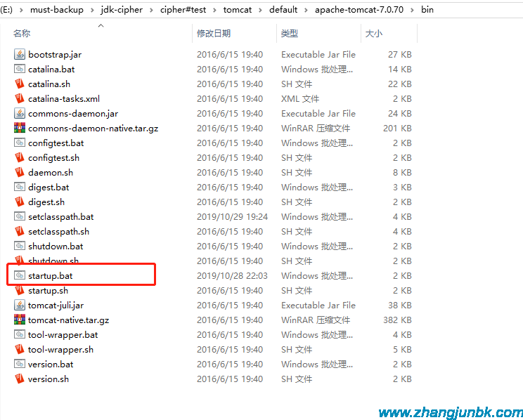Select the file name startup.bat
The image size is (523, 420).
51,275
